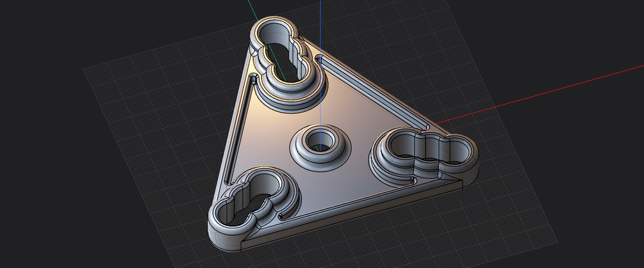Select the raised boss ring around center hole

[321, 148]
